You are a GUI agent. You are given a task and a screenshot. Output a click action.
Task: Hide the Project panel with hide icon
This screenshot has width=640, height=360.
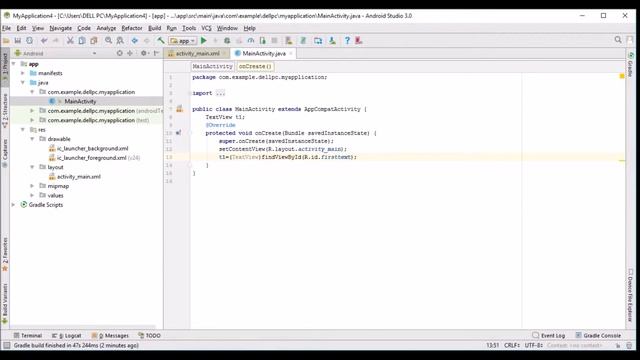coord(156,53)
